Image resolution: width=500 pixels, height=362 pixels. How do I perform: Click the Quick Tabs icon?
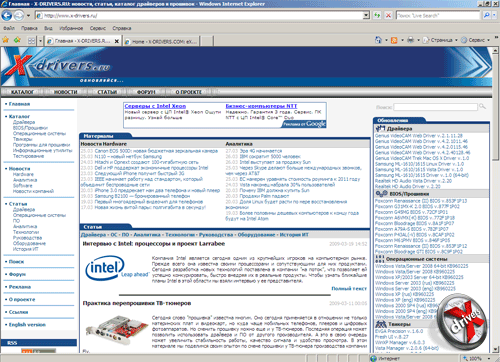(31, 41)
